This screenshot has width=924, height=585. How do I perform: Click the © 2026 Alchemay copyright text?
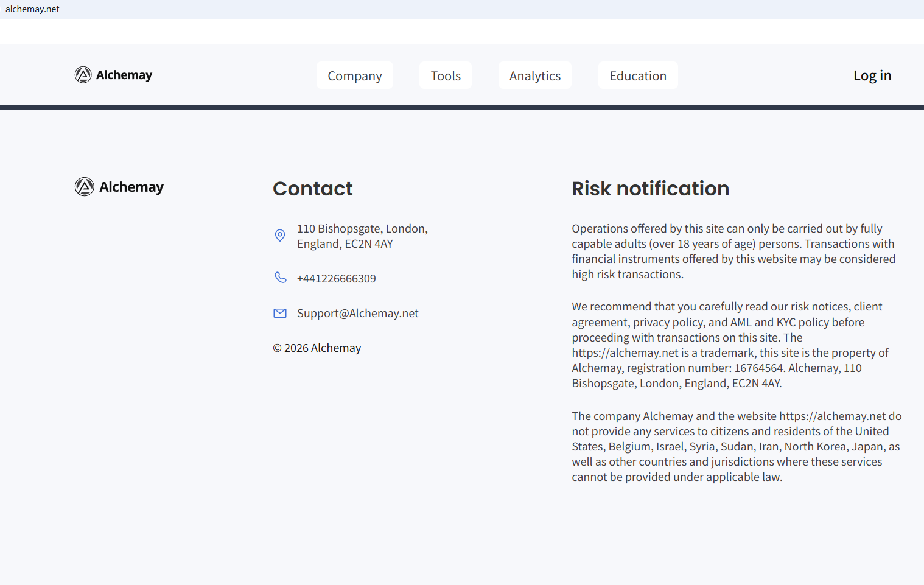(317, 348)
